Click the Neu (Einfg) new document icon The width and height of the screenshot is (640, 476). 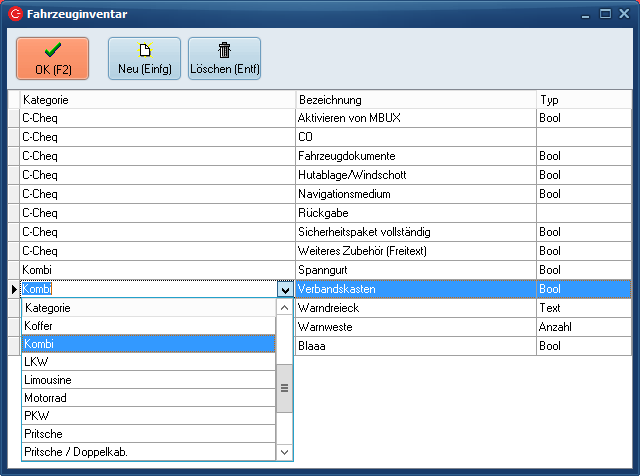(144, 49)
